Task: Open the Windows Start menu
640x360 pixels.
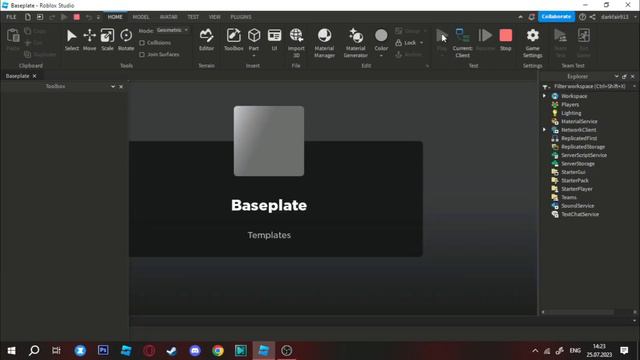Action: click(11, 351)
